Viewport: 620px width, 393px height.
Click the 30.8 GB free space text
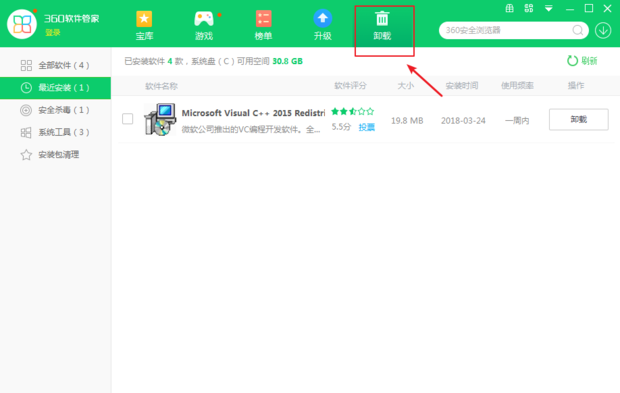(287, 61)
